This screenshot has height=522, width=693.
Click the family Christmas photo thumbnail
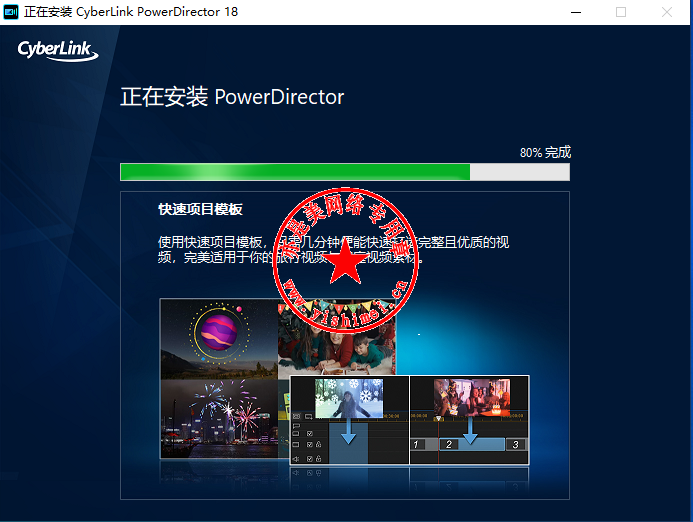tap(337, 338)
